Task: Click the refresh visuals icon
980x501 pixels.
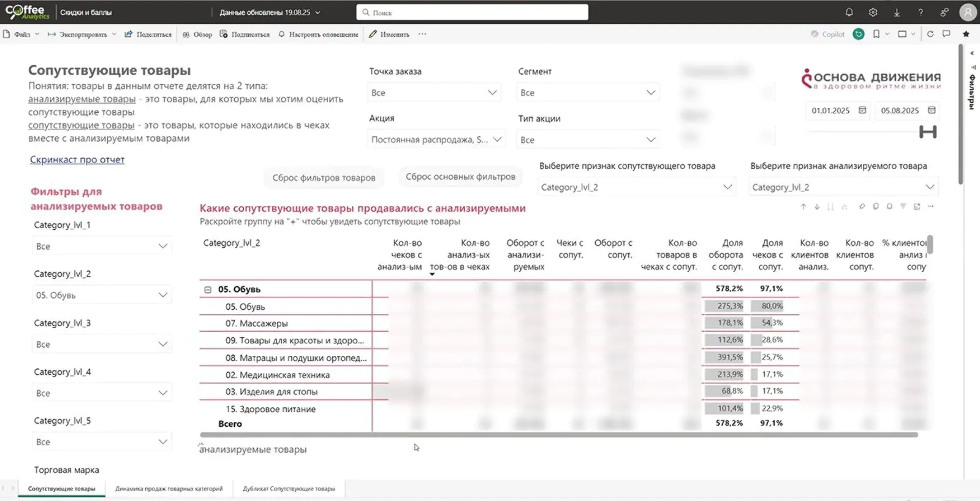Action: pos(930,34)
